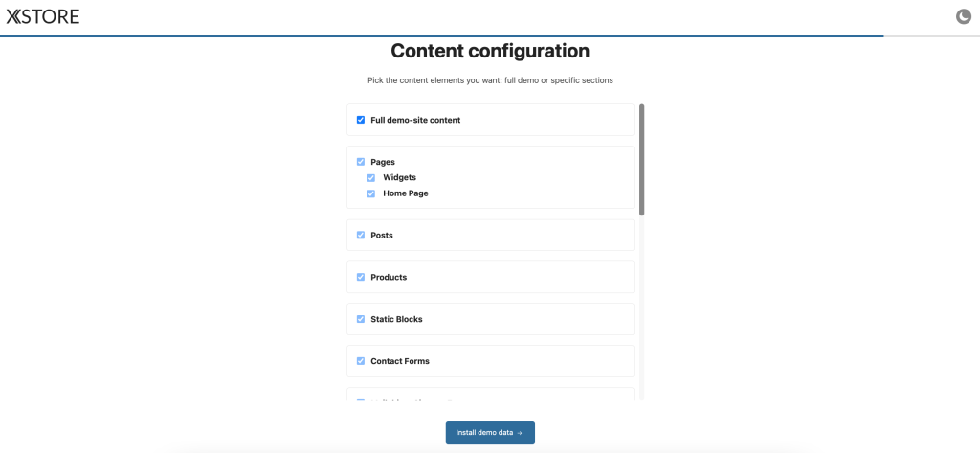The height and width of the screenshot is (453, 980).
Task: Click the Home Page label text
Action: (406, 193)
